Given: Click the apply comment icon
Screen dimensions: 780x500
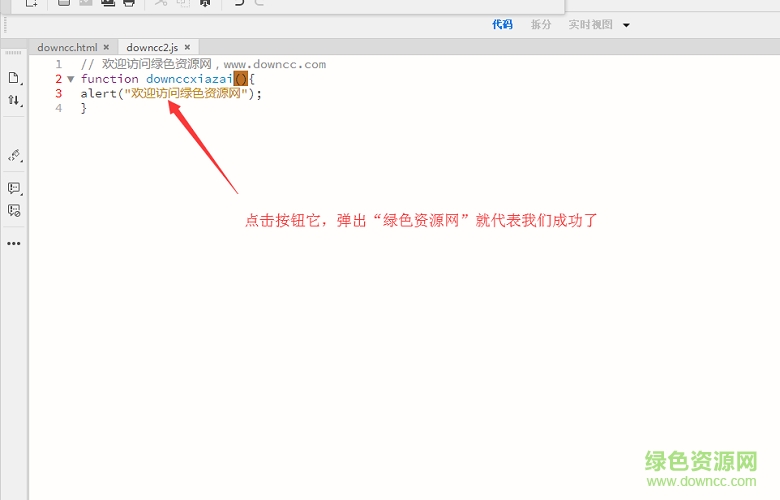Looking at the screenshot, I should (14, 188).
